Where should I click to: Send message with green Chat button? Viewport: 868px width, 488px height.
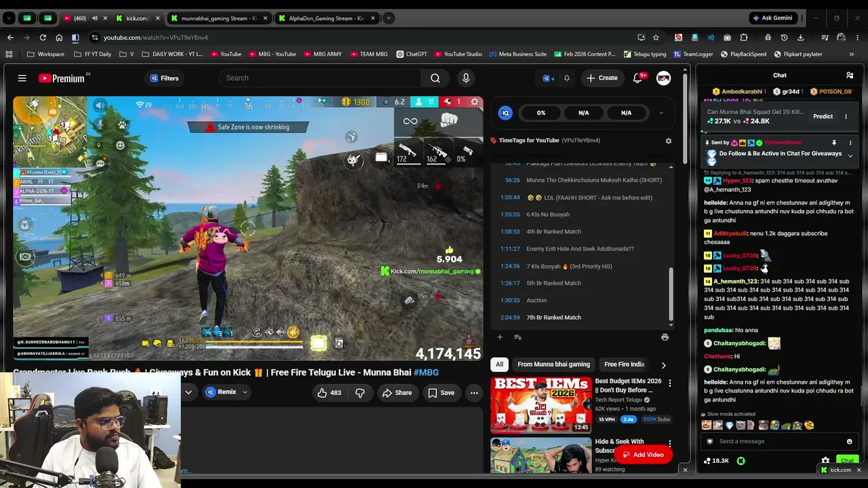(847, 461)
